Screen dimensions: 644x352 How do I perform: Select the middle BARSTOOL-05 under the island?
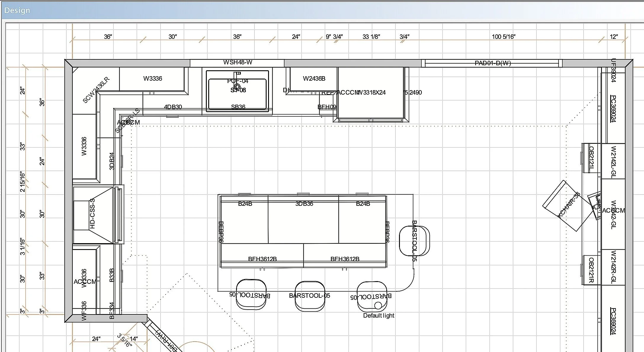pyautogui.click(x=310, y=296)
